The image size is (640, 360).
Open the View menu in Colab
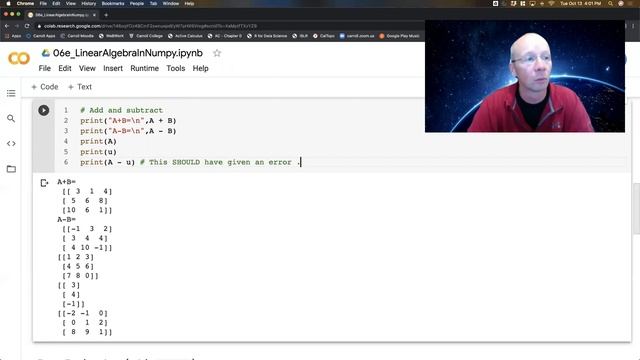87,68
